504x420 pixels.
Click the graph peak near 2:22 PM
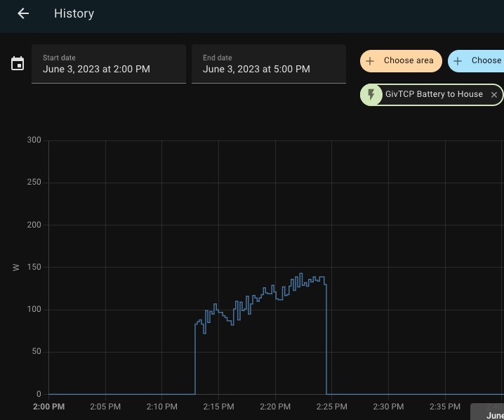click(x=301, y=274)
